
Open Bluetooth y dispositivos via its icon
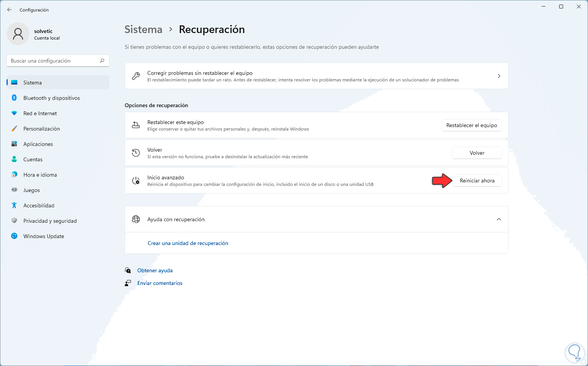tap(14, 98)
